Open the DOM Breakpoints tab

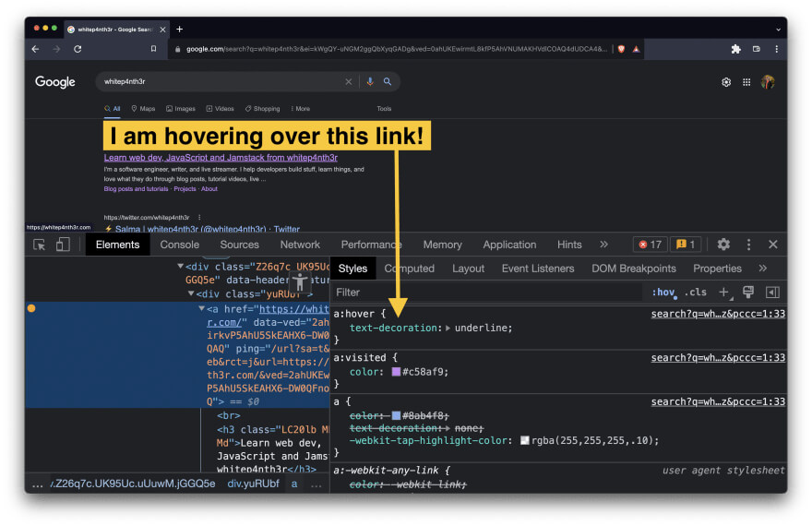point(633,269)
